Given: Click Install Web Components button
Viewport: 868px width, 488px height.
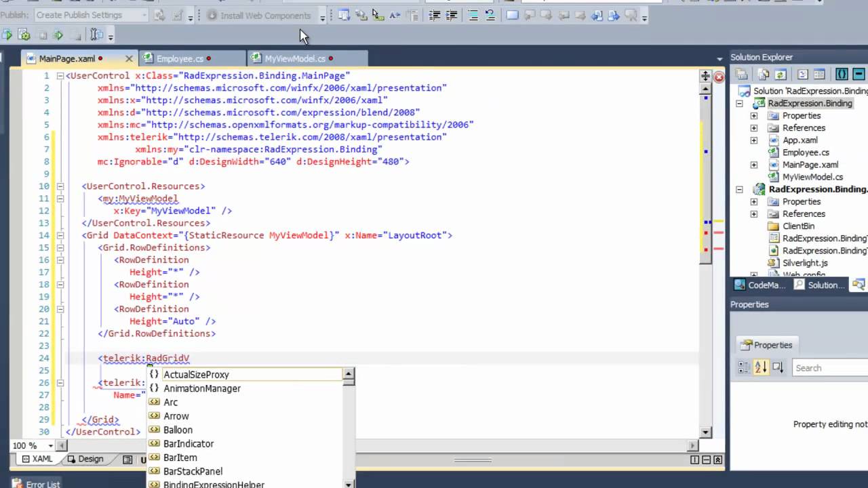Looking at the screenshot, I should coord(258,15).
